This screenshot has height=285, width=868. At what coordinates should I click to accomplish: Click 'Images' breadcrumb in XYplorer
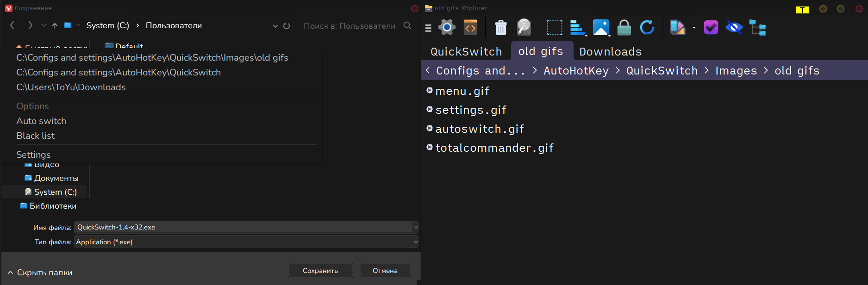(736, 71)
